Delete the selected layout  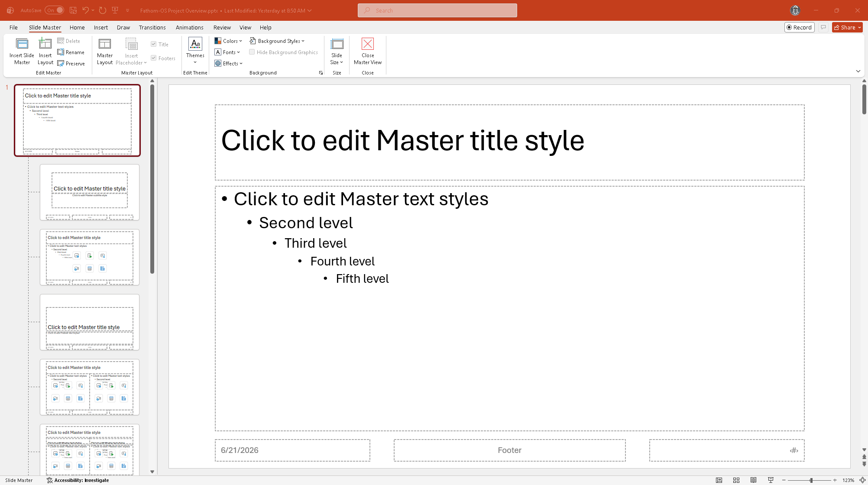tap(69, 41)
